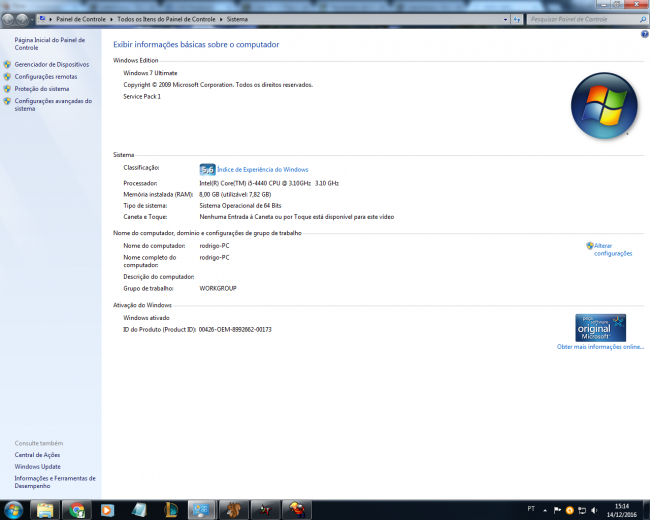This screenshot has height=520, width=650.
Task: Click shield icon beside Configurações avançadas
Action: 7,101
